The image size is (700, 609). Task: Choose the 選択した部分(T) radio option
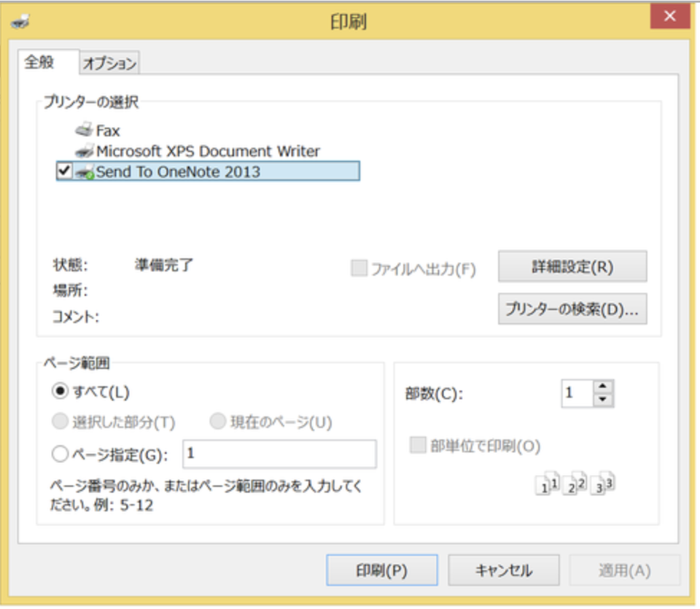60,422
